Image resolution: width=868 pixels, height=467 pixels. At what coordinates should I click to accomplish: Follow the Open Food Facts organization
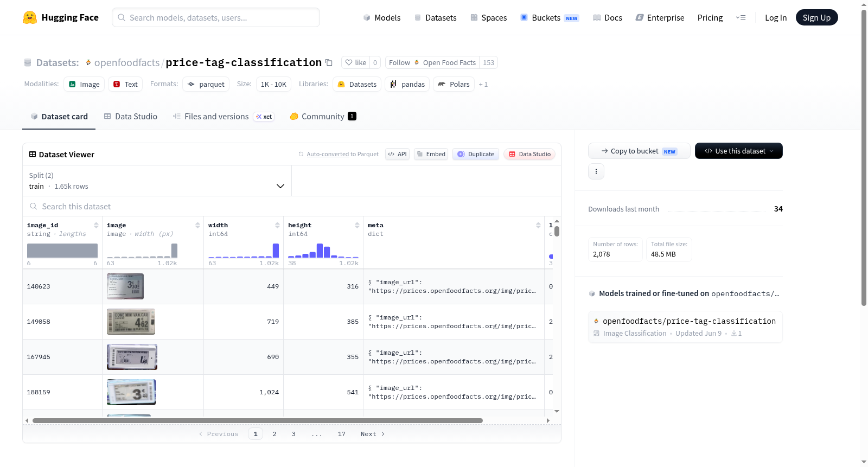pyautogui.click(x=432, y=62)
